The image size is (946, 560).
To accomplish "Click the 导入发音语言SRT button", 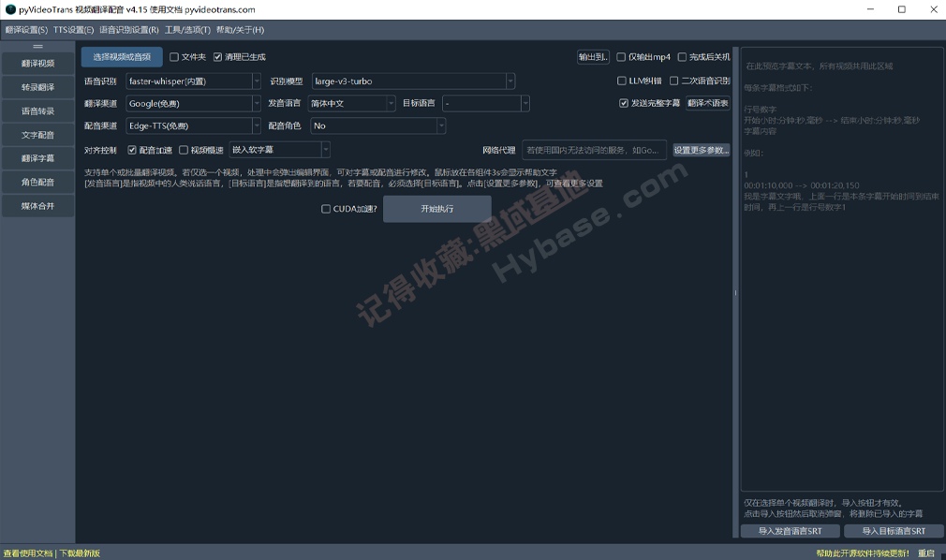I will tap(790, 531).
